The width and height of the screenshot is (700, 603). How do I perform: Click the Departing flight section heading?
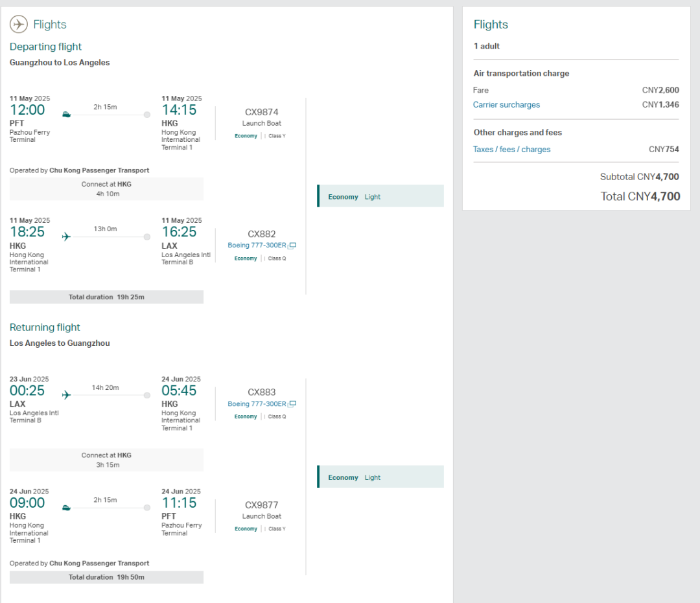pos(45,47)
